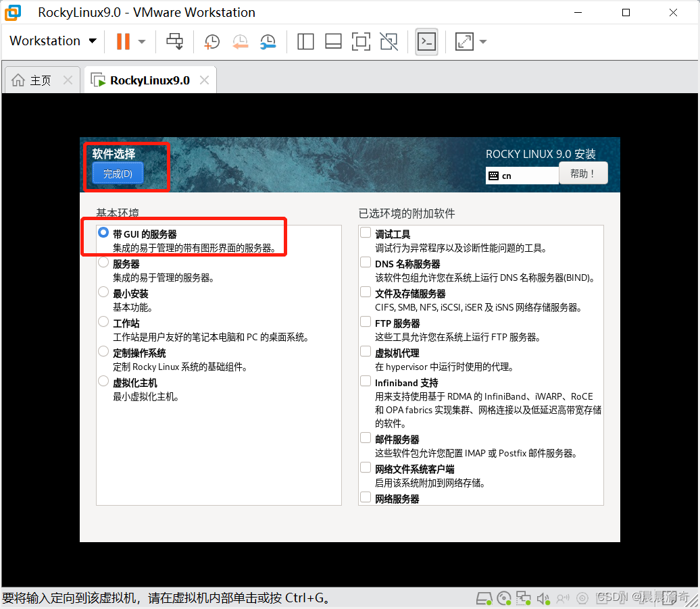Switch to Unity mode
Viewport: 700px width, 609px height.
[389, 42]
